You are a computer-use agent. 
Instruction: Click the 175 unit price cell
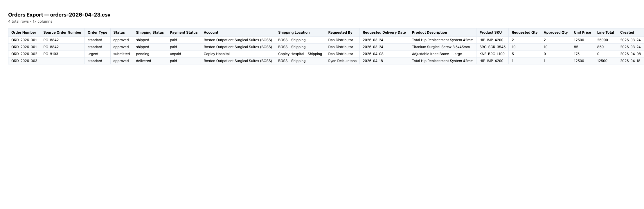click(582, 54)
